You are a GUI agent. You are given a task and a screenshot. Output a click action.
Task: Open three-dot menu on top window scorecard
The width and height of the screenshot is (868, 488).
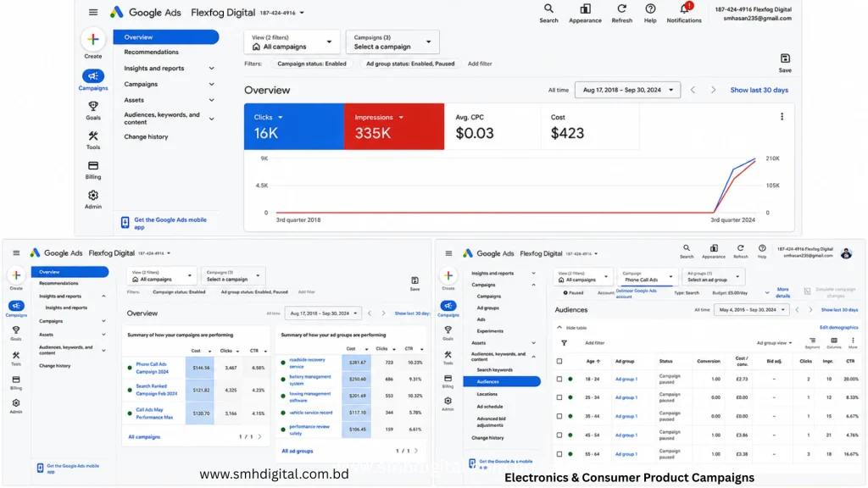tap(782, 117)
